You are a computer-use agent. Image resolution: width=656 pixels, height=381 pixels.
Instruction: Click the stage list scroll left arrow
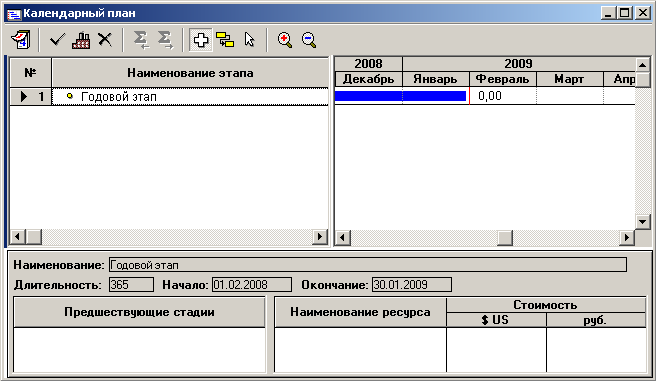17,237
